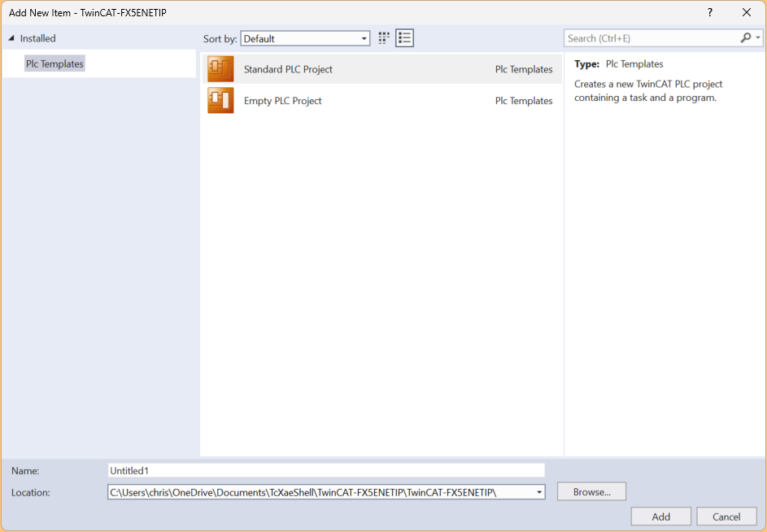Select Plc Templates in the left tree
The height and width of the screenshot is (532, 767).
coord(54,63)
